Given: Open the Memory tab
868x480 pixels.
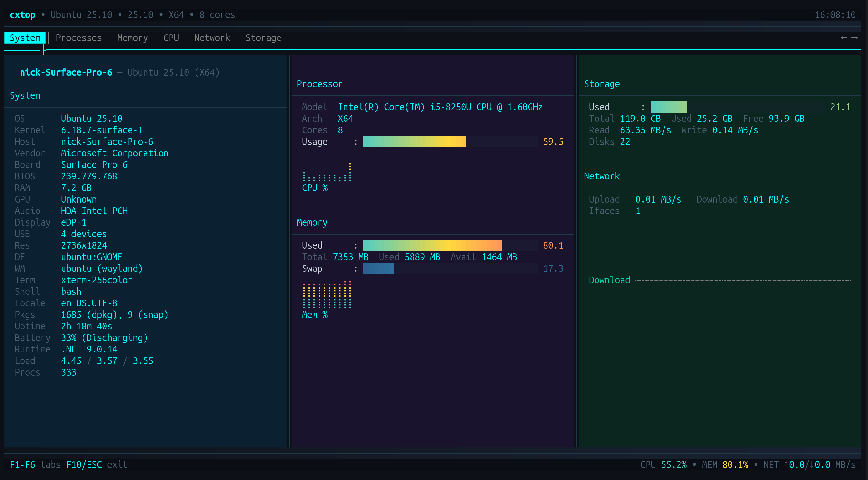Looking at the screenshot, I should (x=132, y=38).
